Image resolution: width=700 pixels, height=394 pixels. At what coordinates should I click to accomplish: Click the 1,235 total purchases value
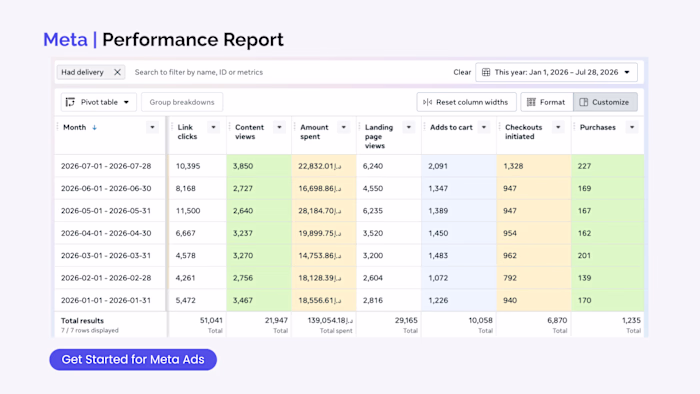click(631, 320)
